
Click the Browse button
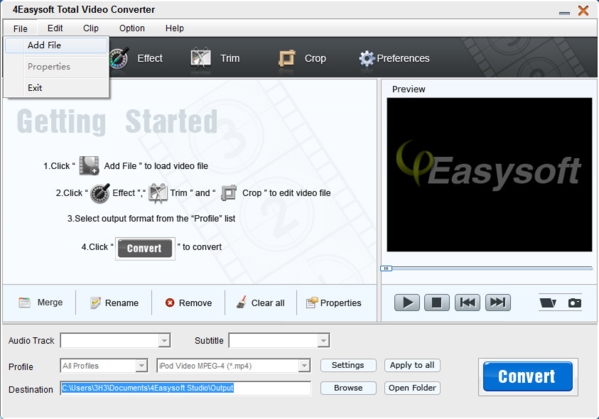tap(348, 388)
